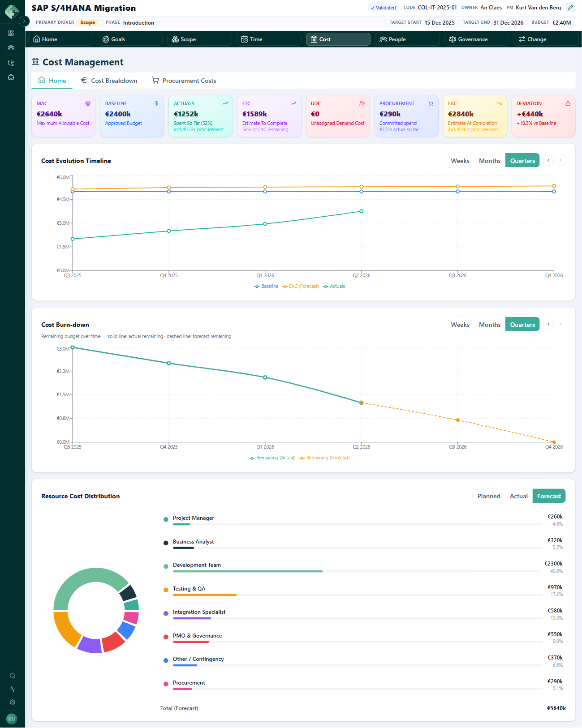Go to next period in Cost Evolution Timeline

(x=560, y=160)
